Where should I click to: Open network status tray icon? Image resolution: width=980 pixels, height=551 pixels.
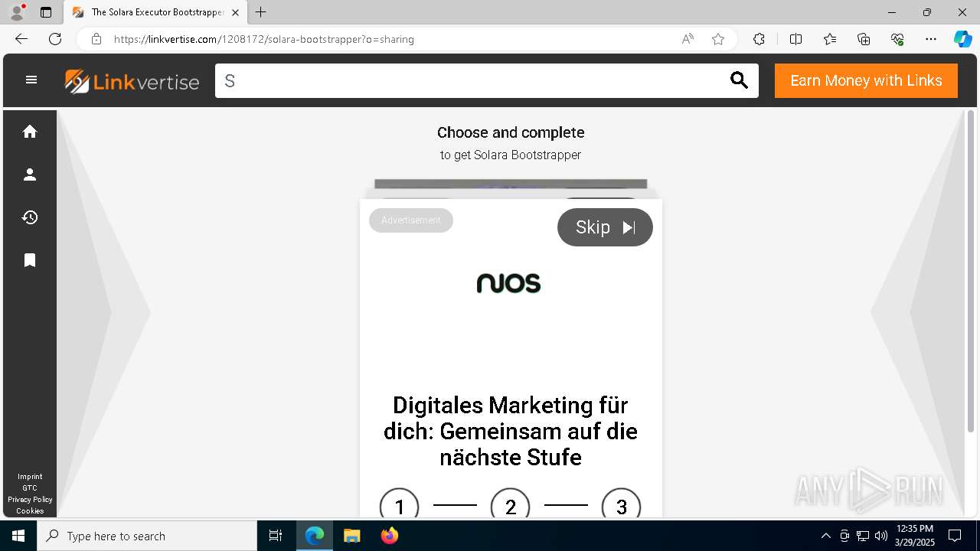863,536
